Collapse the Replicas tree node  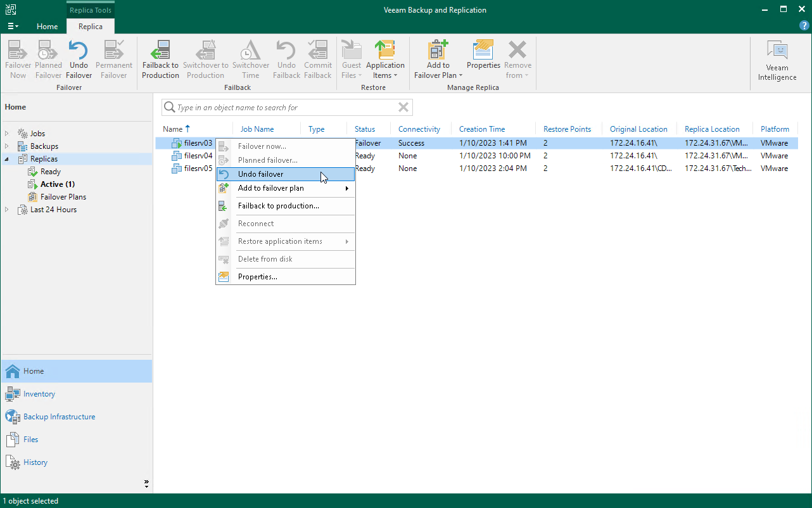tap(8, 159)
